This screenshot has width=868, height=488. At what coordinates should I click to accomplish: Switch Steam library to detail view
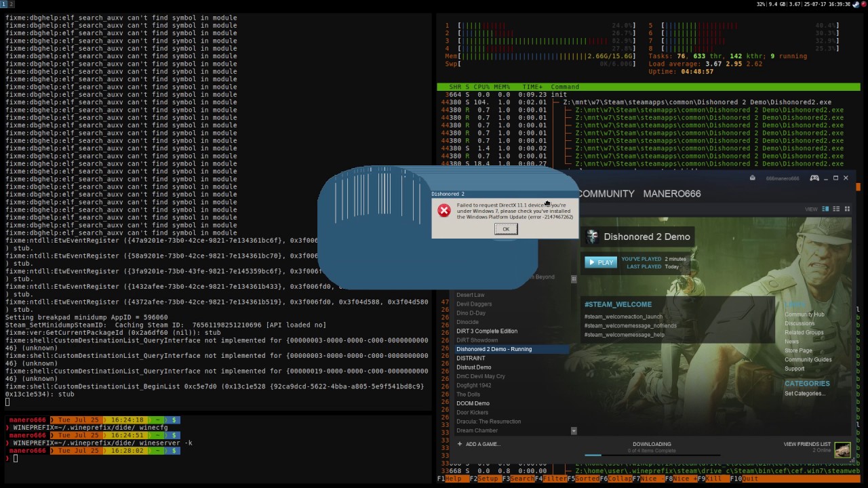pyautogui.click(x=825, y=209)
